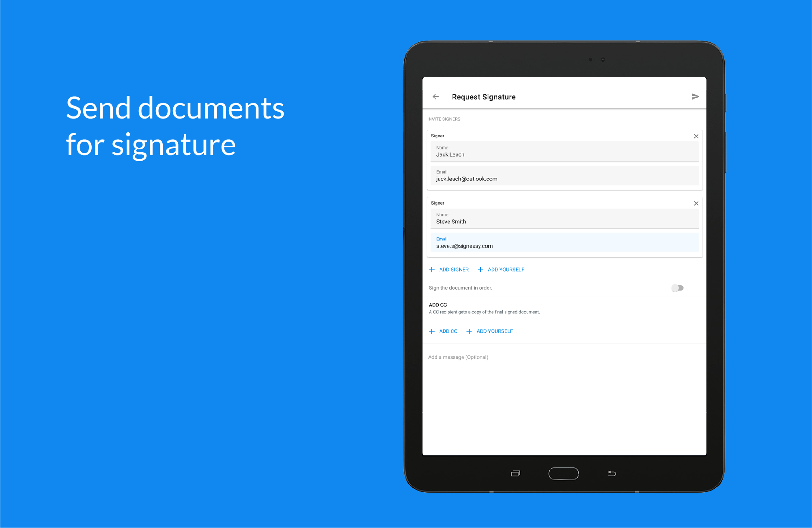Tap the ADD SIGNER button
812x528 pixels.
pos(454,269)
